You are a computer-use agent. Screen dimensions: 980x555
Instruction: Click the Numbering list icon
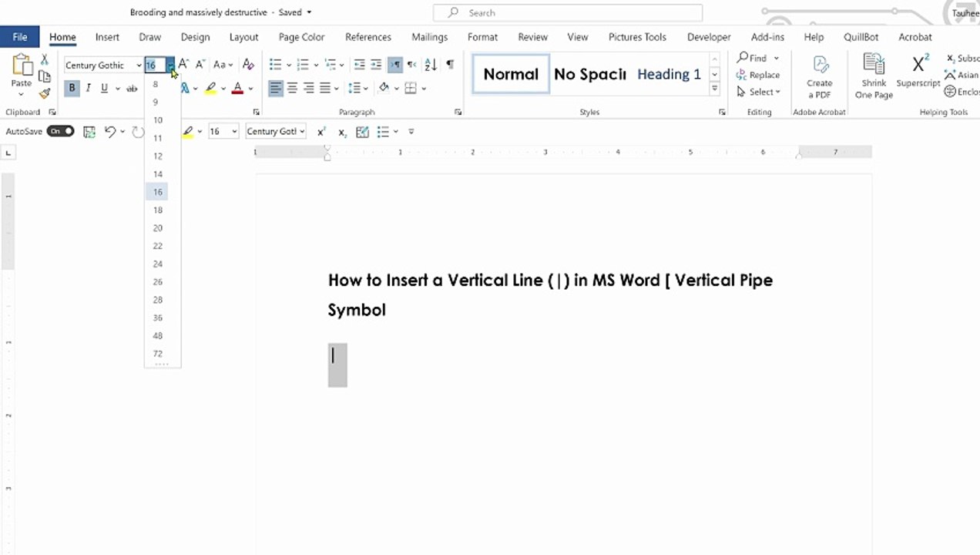pyautogui.click(x=303, y=65)
